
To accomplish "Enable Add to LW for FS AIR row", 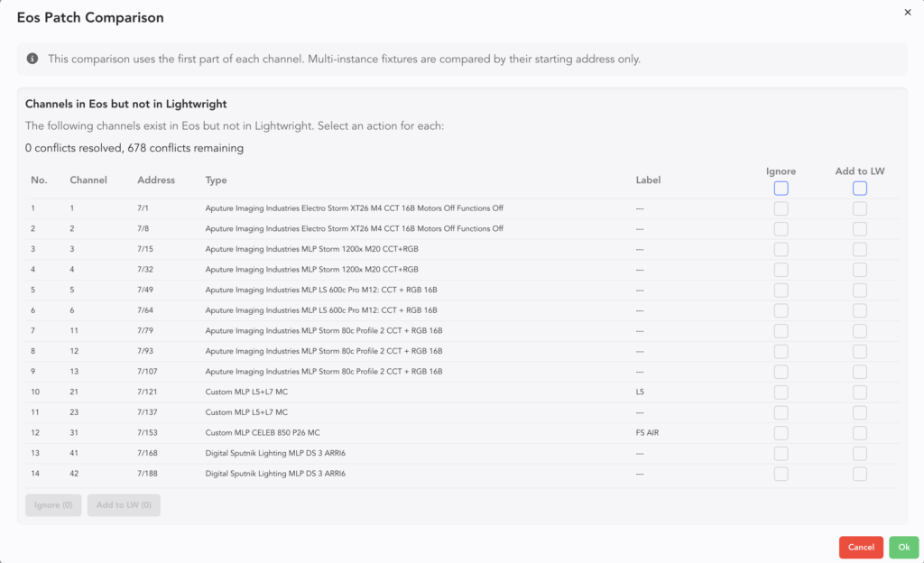I will tap(860, 433).
